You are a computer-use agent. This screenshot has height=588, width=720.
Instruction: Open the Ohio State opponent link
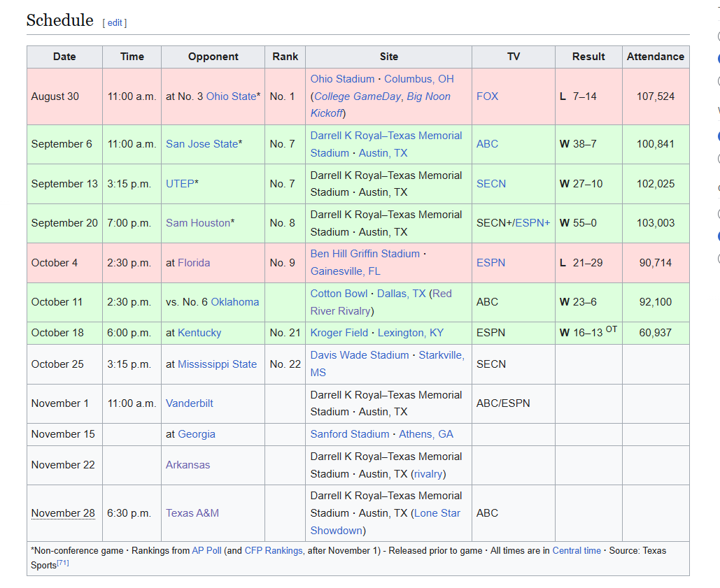tap(231, 96)
